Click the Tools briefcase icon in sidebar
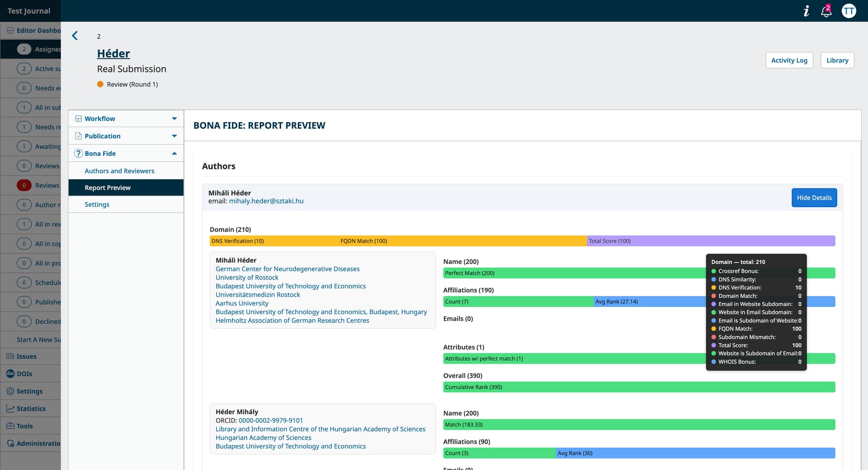Screen dimensions: 868x470 (10, 426)
